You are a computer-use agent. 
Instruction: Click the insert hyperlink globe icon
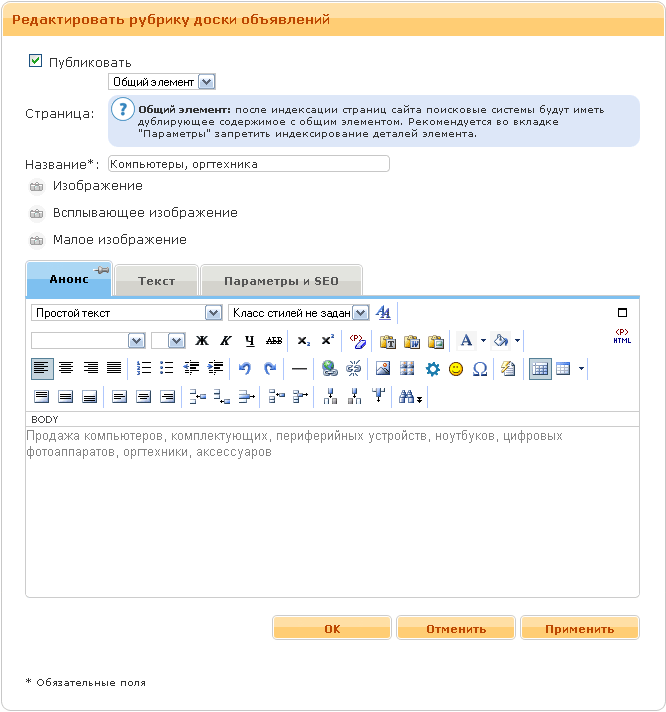329,369
